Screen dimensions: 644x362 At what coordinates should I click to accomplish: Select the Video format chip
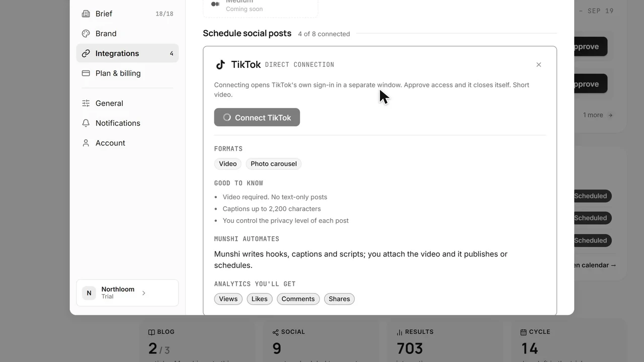228,163
